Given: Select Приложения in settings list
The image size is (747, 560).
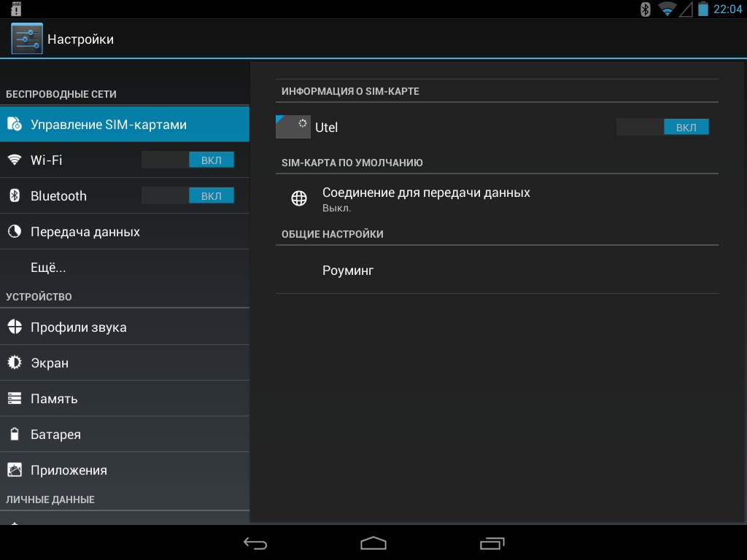Looking at the screenshot, I should [x=69, y=470].
